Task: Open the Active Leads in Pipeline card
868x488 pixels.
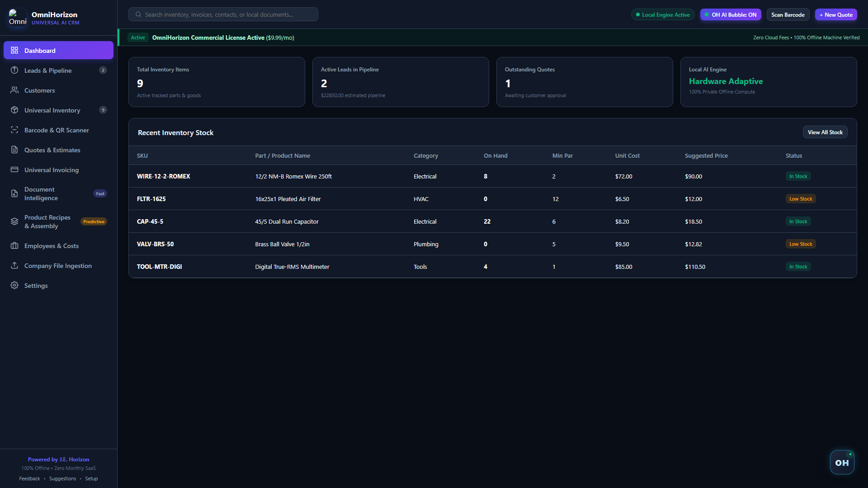Action: coord(401,82)
